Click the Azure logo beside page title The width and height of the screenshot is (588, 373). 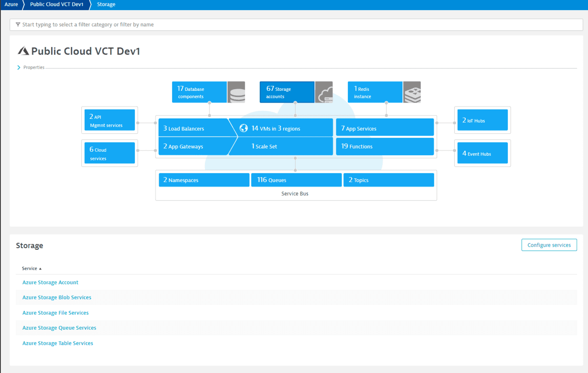(23, 51)
